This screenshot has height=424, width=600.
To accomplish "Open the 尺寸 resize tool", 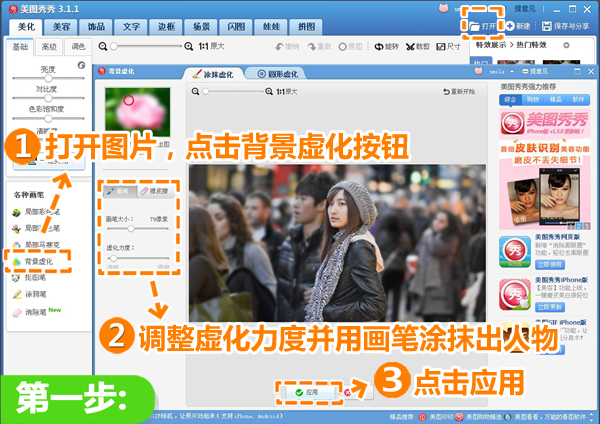I will pos(448,46).
